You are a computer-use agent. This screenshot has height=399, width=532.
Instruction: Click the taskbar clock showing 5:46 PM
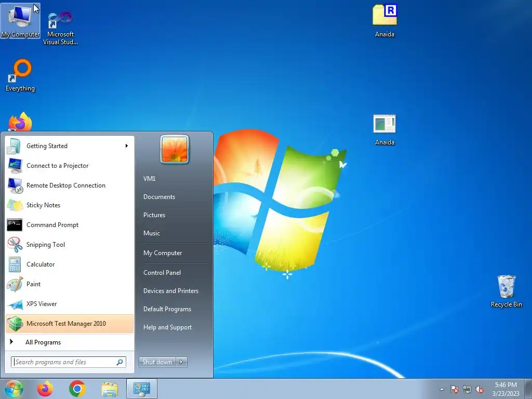506,389
